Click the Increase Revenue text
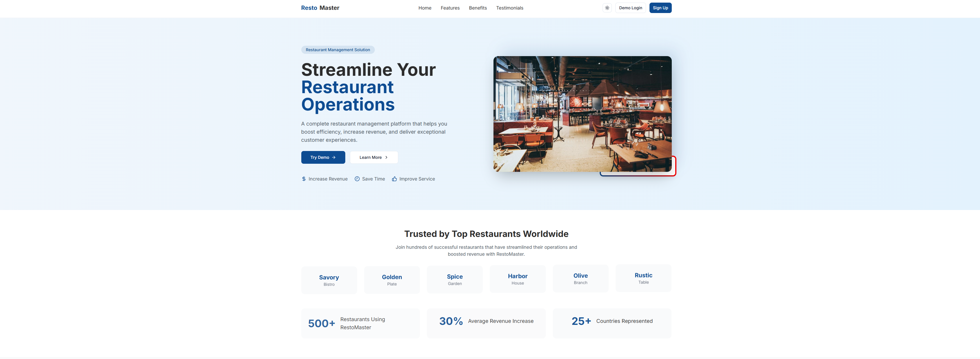This screenshot has height=359, width=980. point(328,179)
